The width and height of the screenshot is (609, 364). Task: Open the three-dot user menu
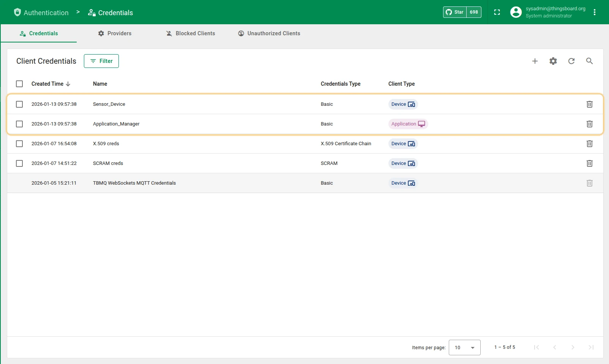pyautogui.click(x=595, y=12)
